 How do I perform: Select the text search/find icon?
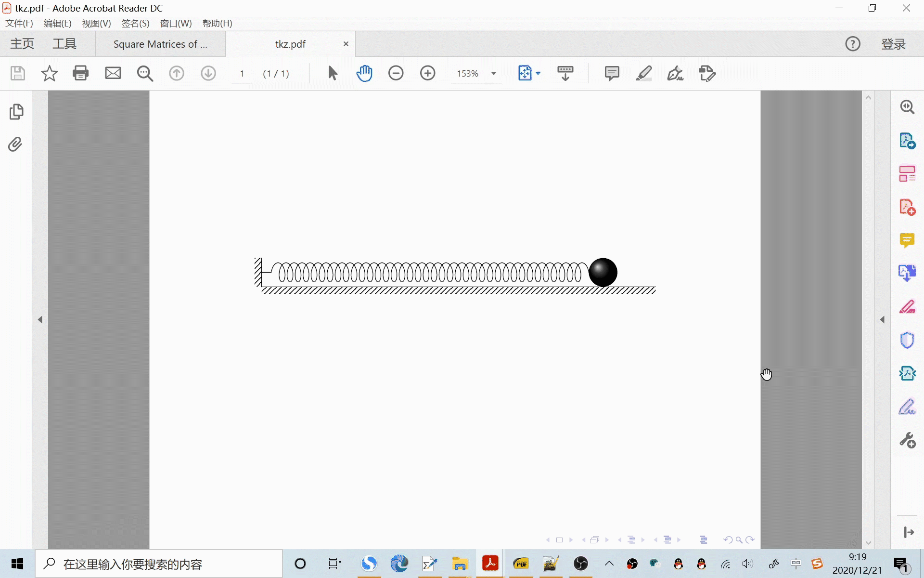coord(144,73)
